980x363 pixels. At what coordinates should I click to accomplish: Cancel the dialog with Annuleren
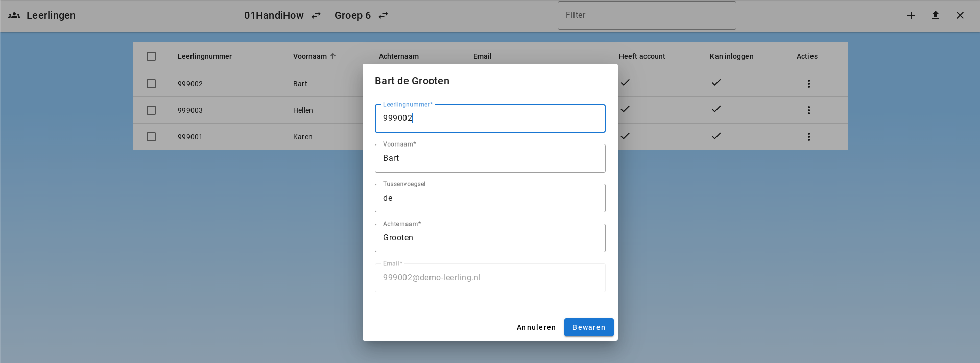pyautogui.click(x=536, y=327)
